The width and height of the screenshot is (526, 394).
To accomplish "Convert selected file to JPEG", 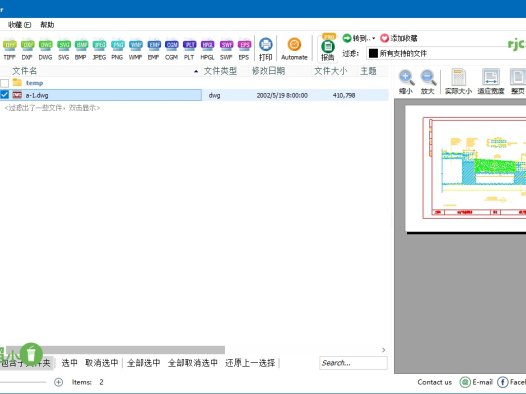I will [x=99, y=50].
